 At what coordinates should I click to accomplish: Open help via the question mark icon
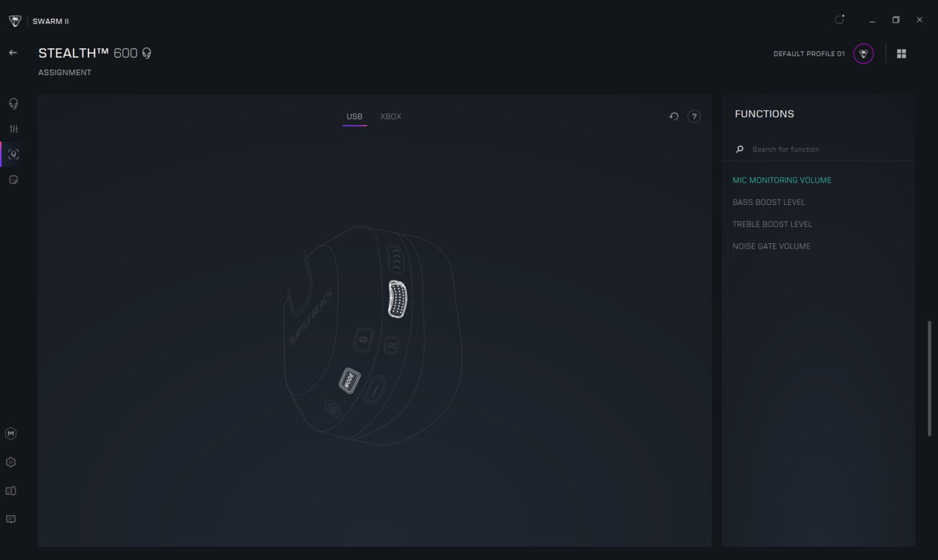click(694, 116)
